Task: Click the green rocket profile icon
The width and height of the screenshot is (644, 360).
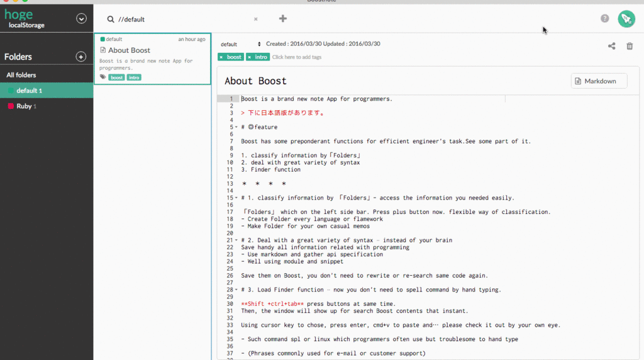Action: coord(626,19)
